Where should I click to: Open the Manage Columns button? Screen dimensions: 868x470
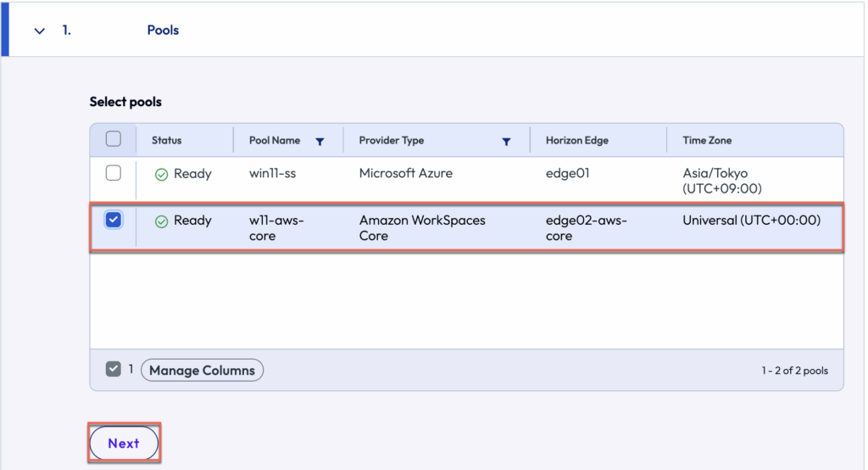pyautogui.click(x=202, y=371)
